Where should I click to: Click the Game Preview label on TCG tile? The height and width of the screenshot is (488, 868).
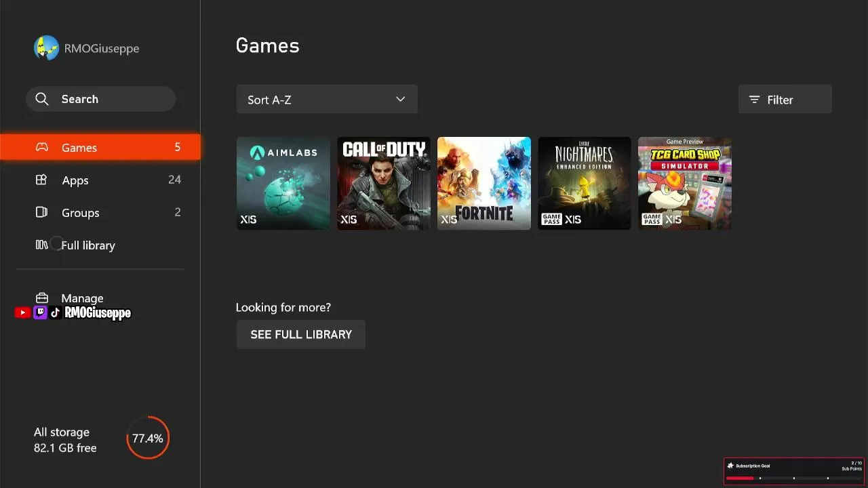685,141
